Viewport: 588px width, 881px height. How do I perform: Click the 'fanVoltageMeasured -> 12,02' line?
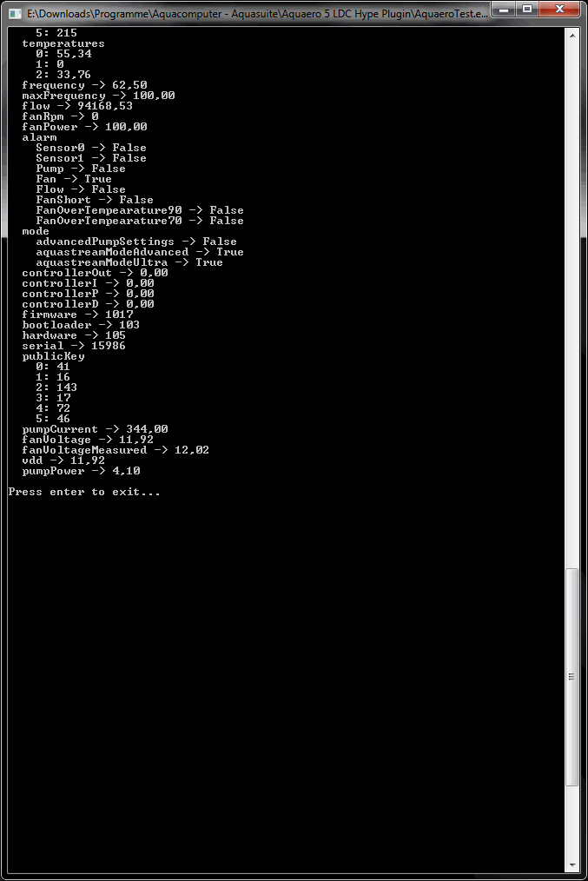coord(116,450)
